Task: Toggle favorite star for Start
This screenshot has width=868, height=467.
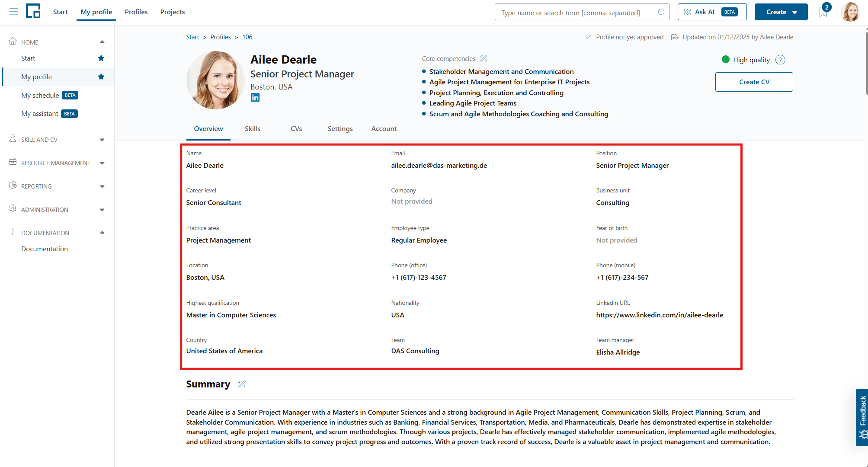Action: coord(101,58)
